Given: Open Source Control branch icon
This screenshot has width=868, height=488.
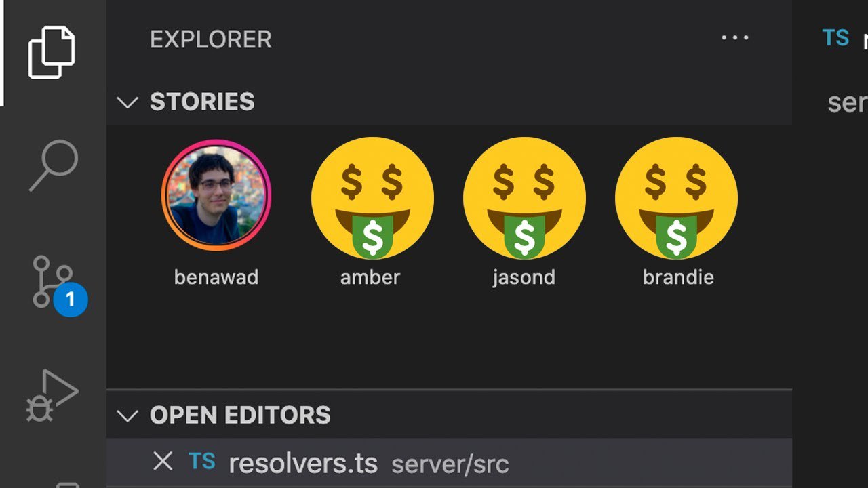Looking at the screenshot, I should (x=52, y=281).
